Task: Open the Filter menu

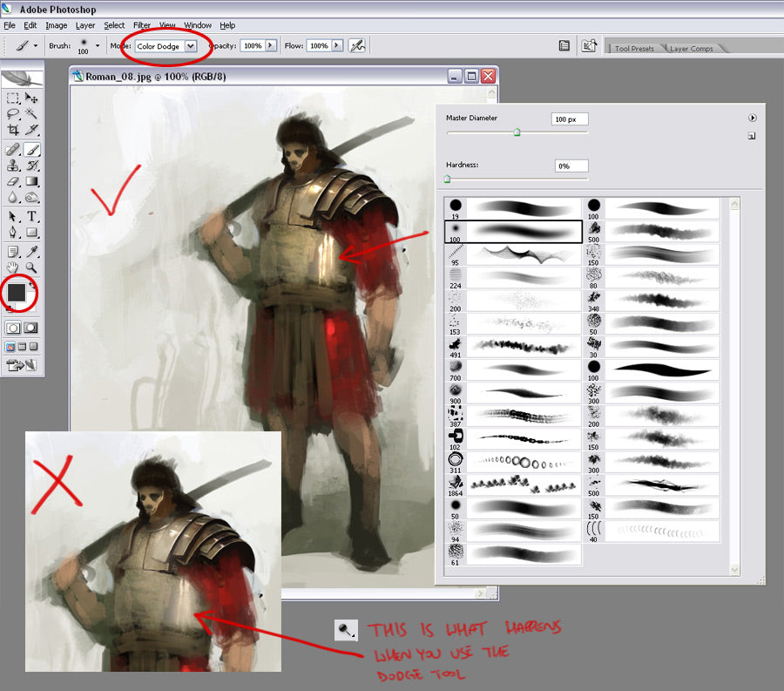Action: coord(142,25)
